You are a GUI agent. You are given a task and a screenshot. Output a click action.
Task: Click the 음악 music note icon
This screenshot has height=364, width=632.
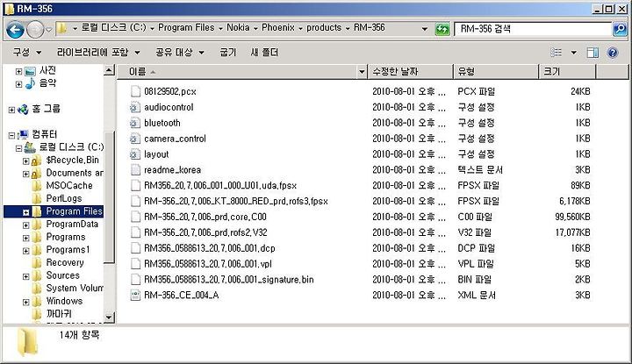(30, 83)
